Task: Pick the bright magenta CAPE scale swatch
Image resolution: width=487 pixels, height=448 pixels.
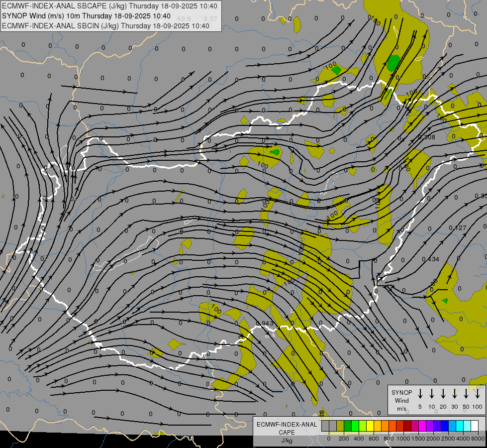Action: 422,426
